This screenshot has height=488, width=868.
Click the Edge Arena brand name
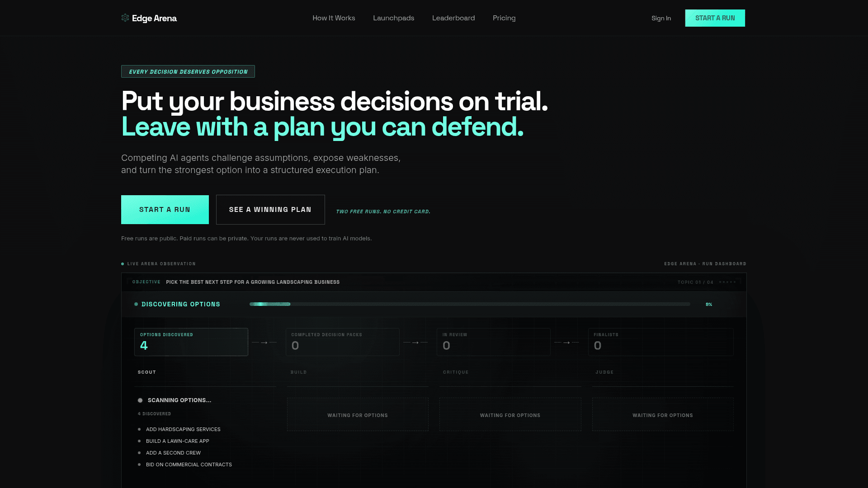pos(154,18)
